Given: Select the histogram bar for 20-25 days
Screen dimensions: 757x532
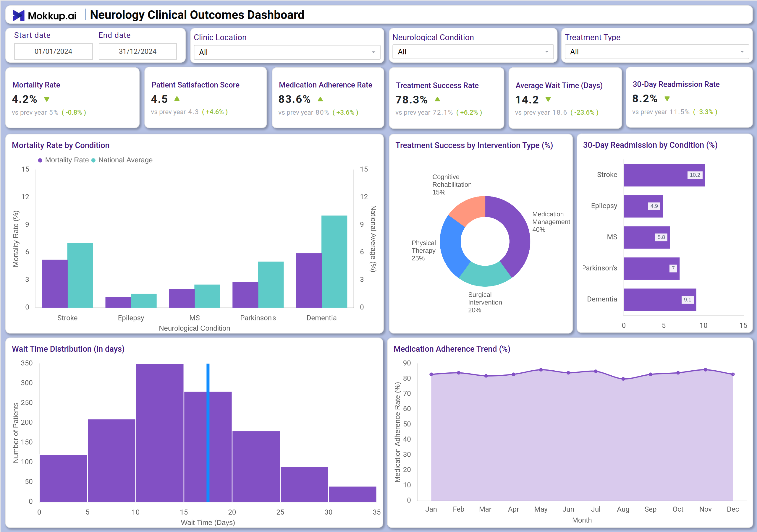Looking at the screenshot, I should 256,466.
